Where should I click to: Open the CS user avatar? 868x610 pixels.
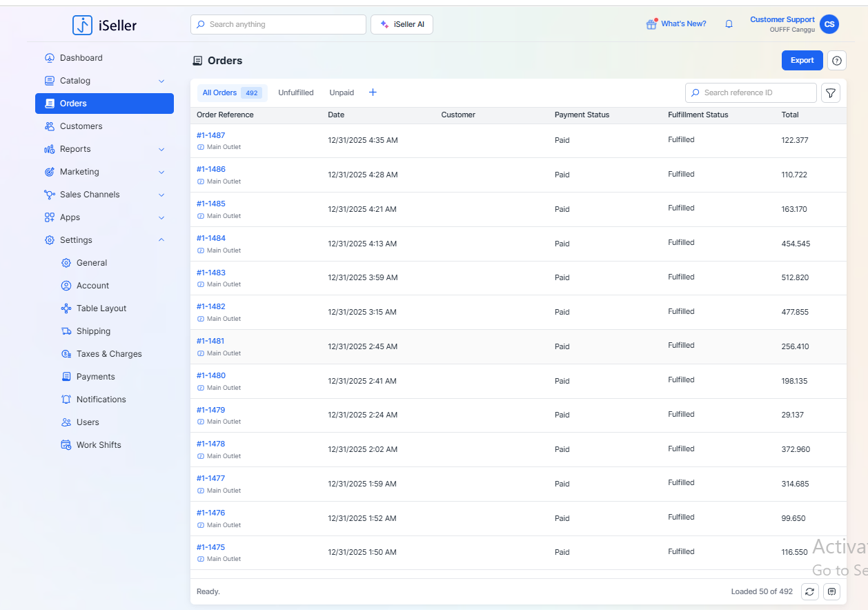[x=829, y=24]
